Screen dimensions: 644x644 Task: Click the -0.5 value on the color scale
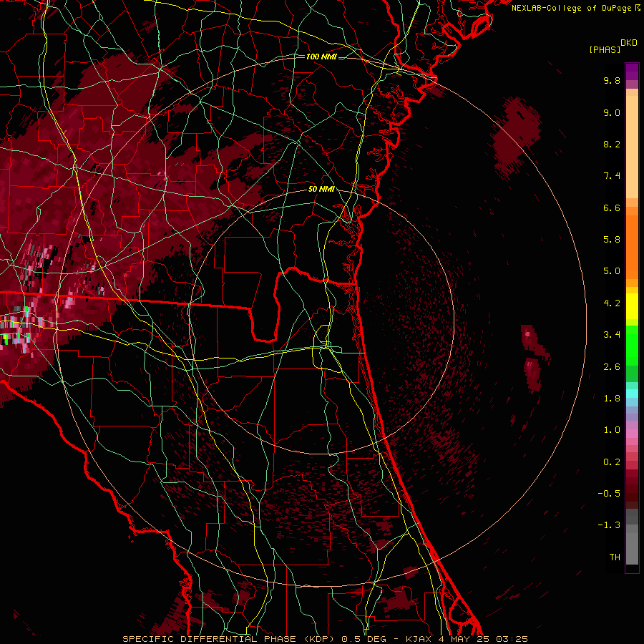click(x=609, y=494)
